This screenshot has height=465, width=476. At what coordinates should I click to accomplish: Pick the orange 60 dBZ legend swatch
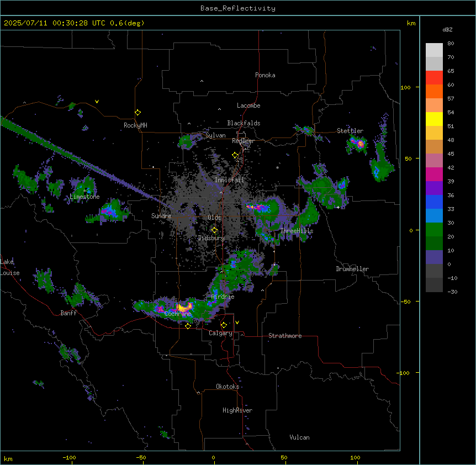[x=434, y=91]
